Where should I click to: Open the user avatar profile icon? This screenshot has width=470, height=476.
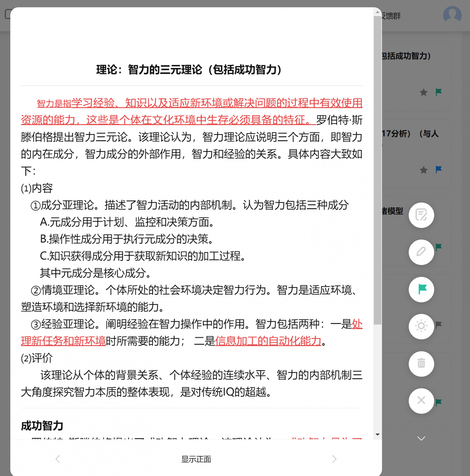click(x=452, y=15)
